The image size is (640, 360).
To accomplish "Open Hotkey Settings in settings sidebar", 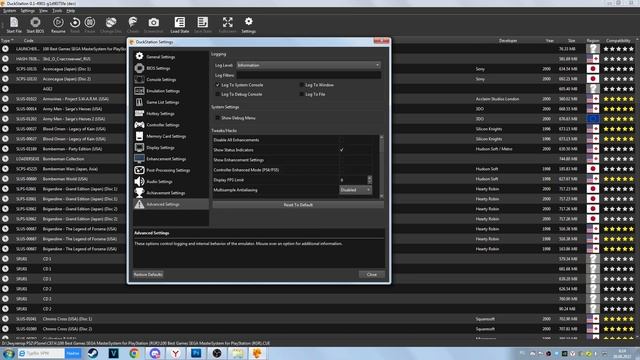I will tap(171, 113).
